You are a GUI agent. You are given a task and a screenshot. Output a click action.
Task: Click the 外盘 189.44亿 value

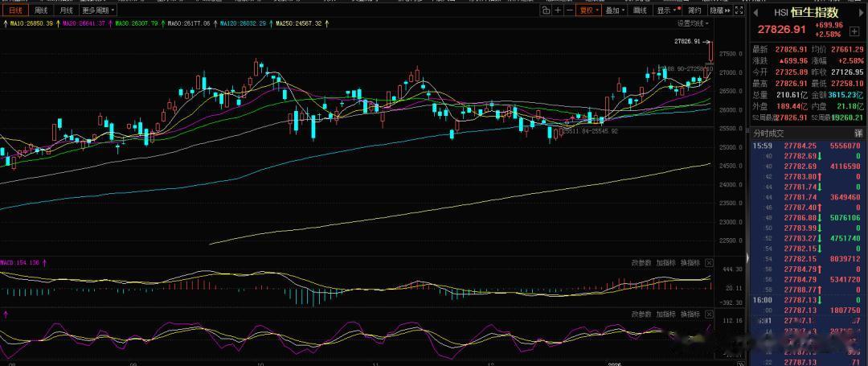[x=792, y=105]
